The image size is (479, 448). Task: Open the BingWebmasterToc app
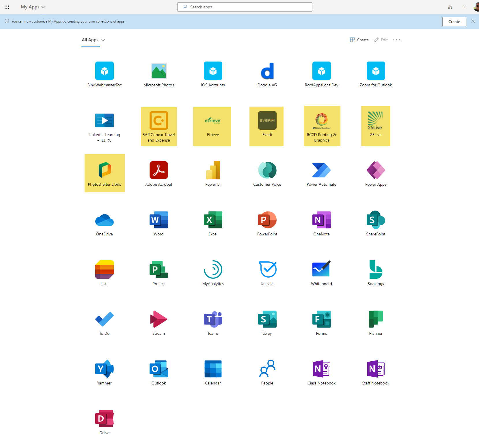click(105, 75)
